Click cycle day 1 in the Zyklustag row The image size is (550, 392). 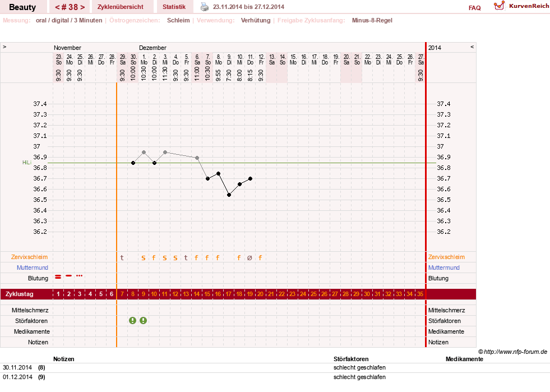click(58, 294)
